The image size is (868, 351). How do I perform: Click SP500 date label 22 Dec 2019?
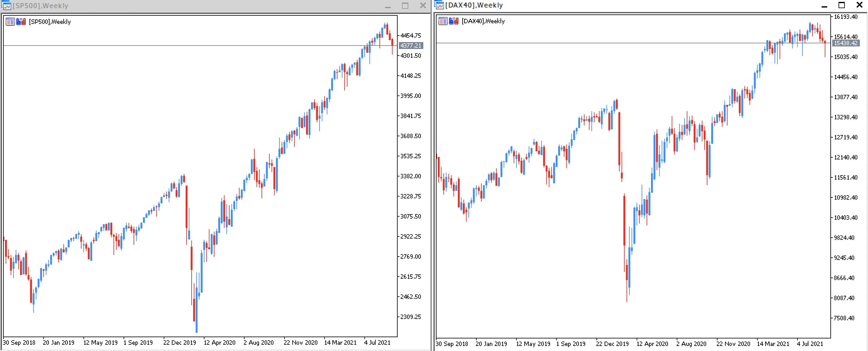click(x=180, y=343)
